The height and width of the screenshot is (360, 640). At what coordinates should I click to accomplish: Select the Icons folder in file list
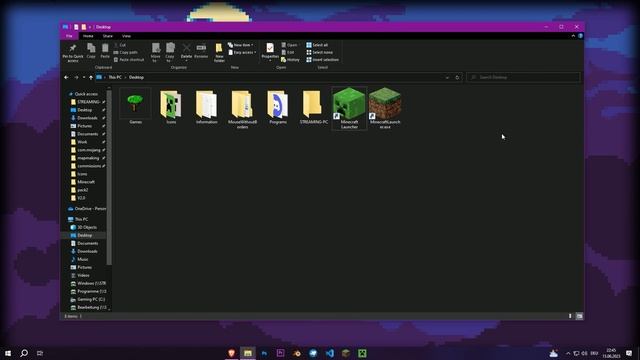click(x=171, y=106)
